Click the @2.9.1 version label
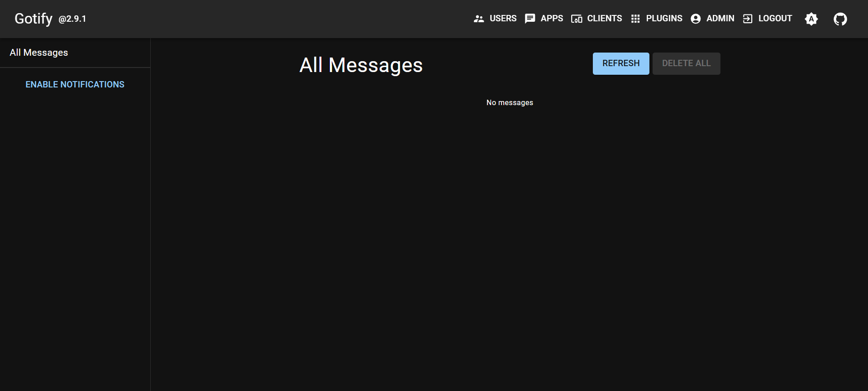This screenshot has width=868, height=391. point(72,19)
